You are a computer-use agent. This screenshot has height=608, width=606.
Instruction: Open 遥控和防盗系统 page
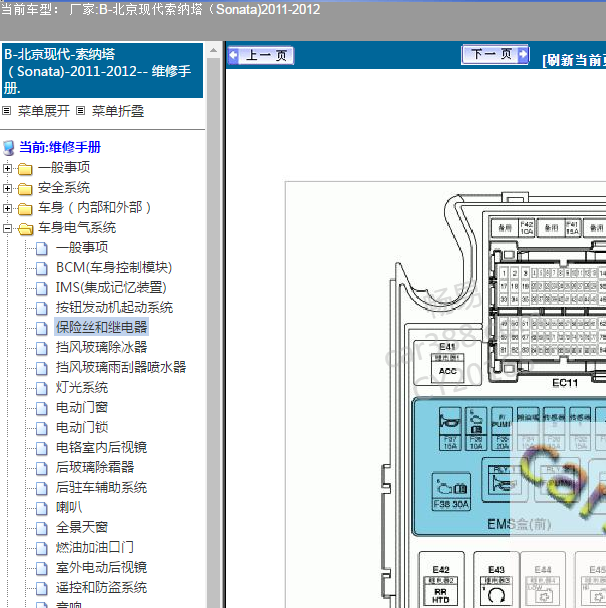coord(101,587)
